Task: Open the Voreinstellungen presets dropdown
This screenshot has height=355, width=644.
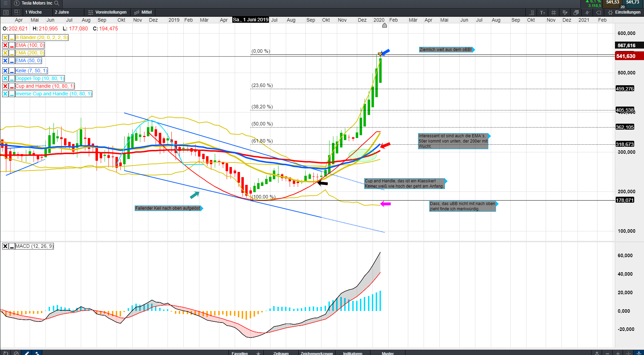Action: point(108,12)
